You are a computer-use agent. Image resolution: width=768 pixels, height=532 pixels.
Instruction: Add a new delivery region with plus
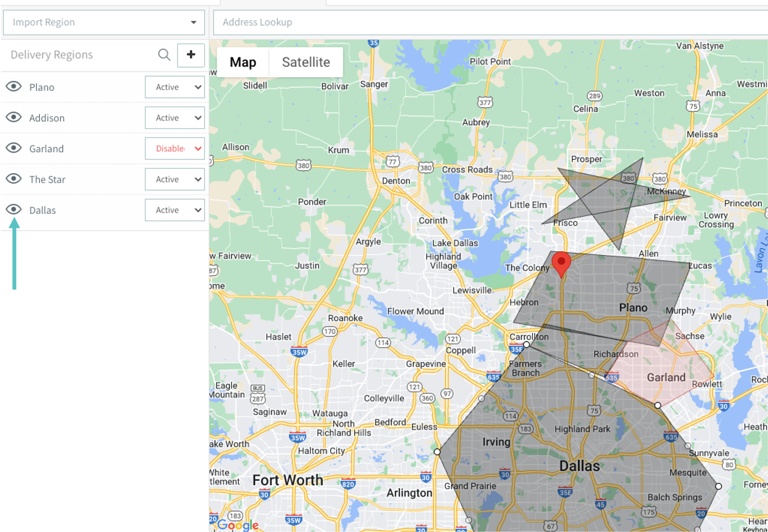tap(191, 55)
